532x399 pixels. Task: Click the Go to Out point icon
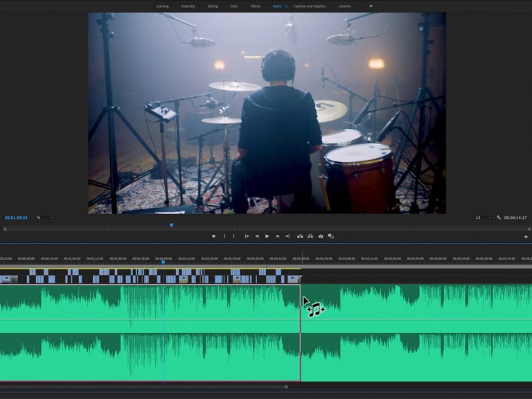click(287, 236)
